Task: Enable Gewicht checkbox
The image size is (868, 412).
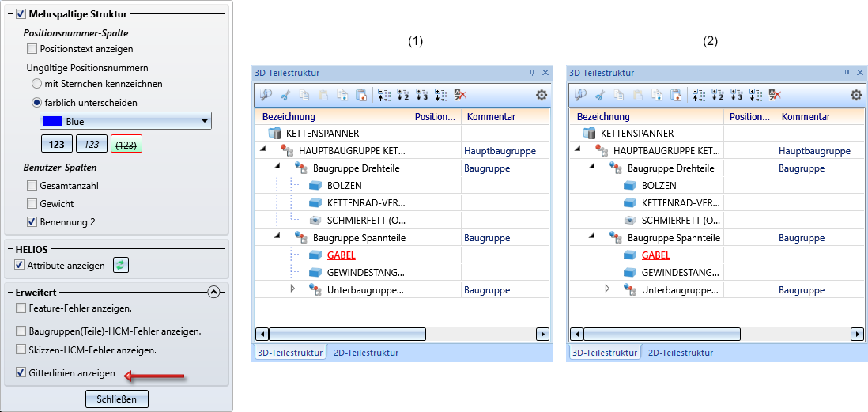Action: 32,204
